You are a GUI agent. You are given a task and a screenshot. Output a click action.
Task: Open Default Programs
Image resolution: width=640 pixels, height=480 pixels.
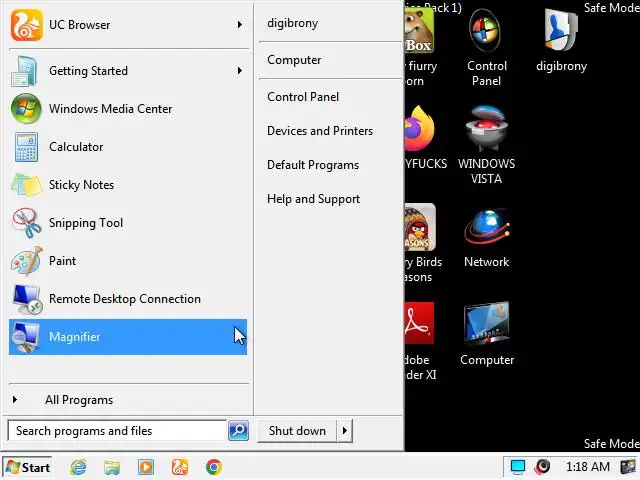point(313,165)
